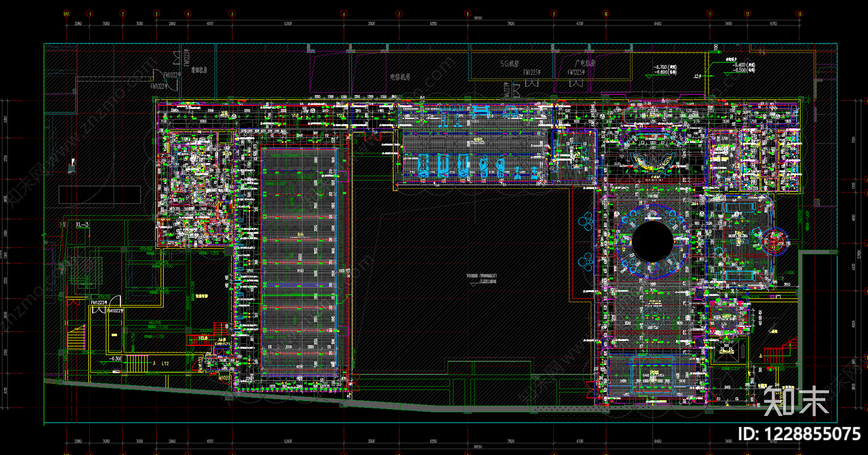Click FM1223甲 door tag below 广电机房
The height and width of the screenshot is (455, 868).
576,72
